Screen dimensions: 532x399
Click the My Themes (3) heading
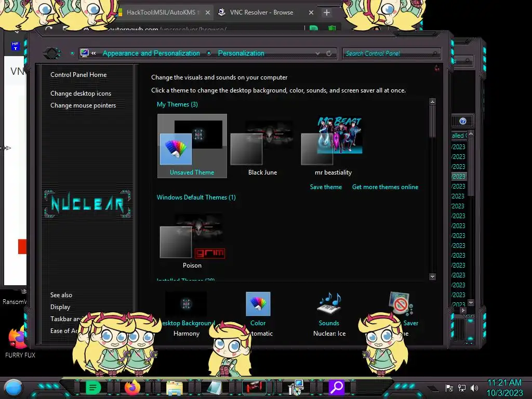click(177, 104)
